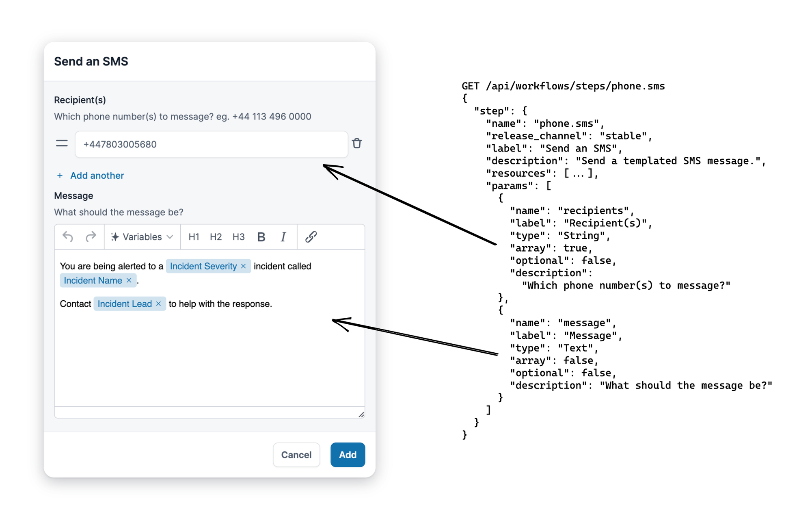Apply italic formatting with I icon
This screenshot has width=812, height=514.
(x=283, y=237)
